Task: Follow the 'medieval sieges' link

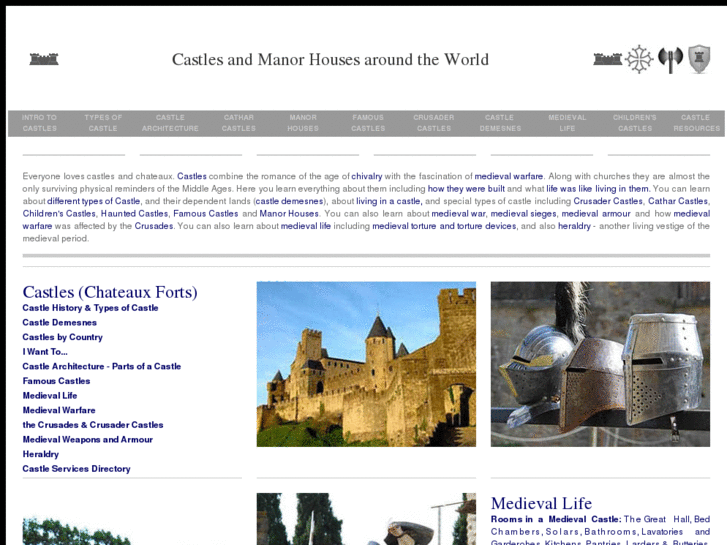Action: click(523, 214)
